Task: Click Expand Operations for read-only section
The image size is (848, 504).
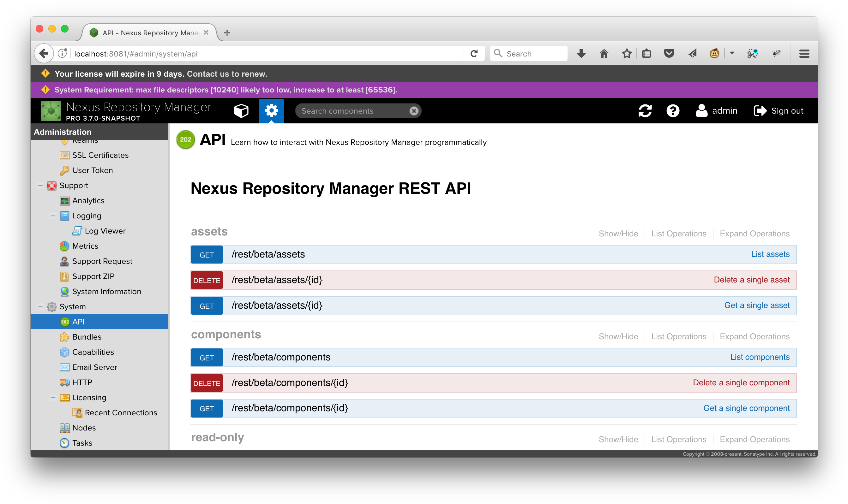Action: point(755,440)
